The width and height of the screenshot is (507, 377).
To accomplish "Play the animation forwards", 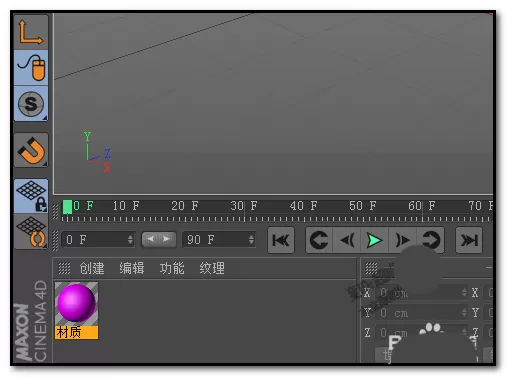I will tap(374, 240).
